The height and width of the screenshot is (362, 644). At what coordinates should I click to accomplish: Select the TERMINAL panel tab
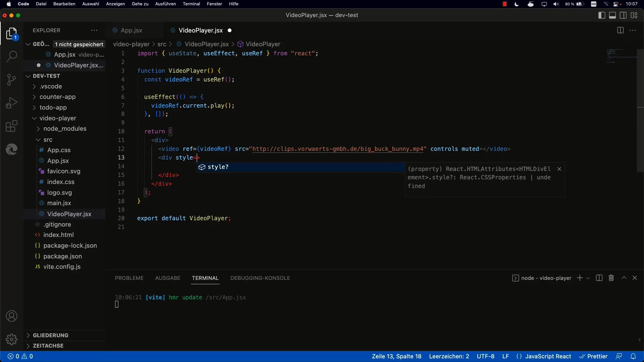coord(205,278)
